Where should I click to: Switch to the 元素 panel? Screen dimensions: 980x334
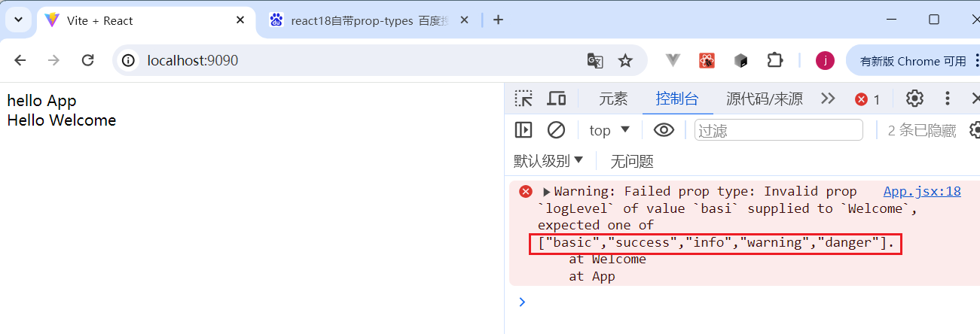[613, 99]
